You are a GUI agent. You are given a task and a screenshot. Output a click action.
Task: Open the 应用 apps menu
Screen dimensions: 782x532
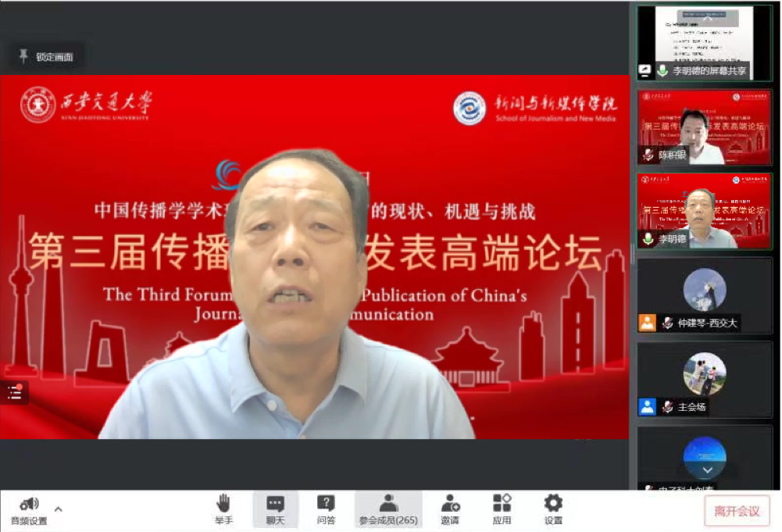coord(502,509)
